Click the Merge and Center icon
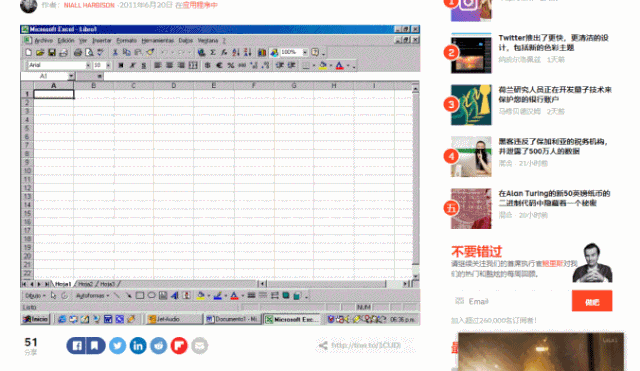Screen dimensions: 640x371 point(193,65)
